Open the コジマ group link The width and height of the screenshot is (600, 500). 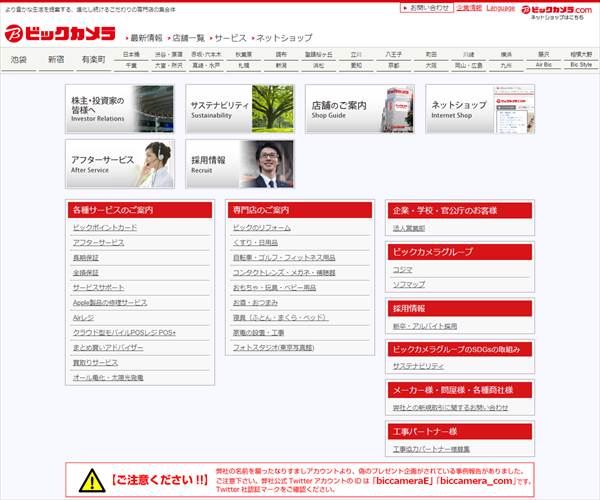coord(403,270)
